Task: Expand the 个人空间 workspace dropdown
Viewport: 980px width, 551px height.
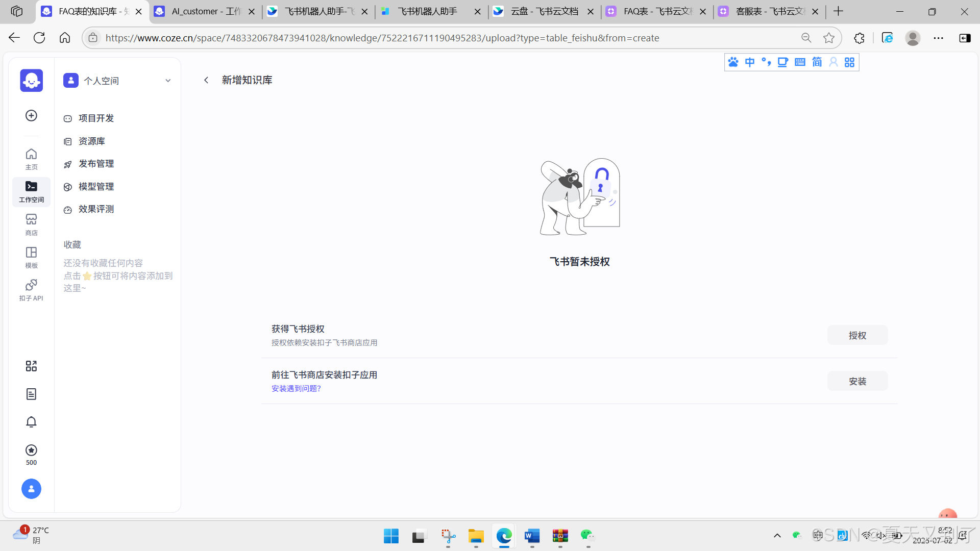Action: pos(168,81)
